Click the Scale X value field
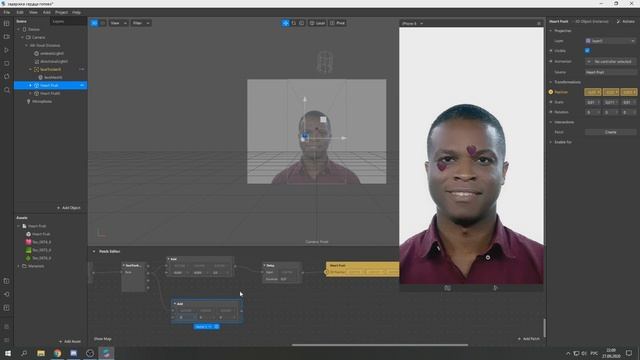Image resolution: width=640 pixels, height=360 pixels. click(x=593, y=102)
